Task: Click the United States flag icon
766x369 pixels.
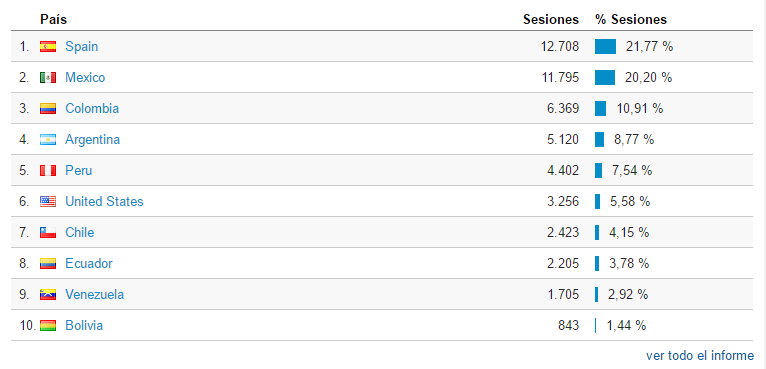Action: [x=48, y=201]
